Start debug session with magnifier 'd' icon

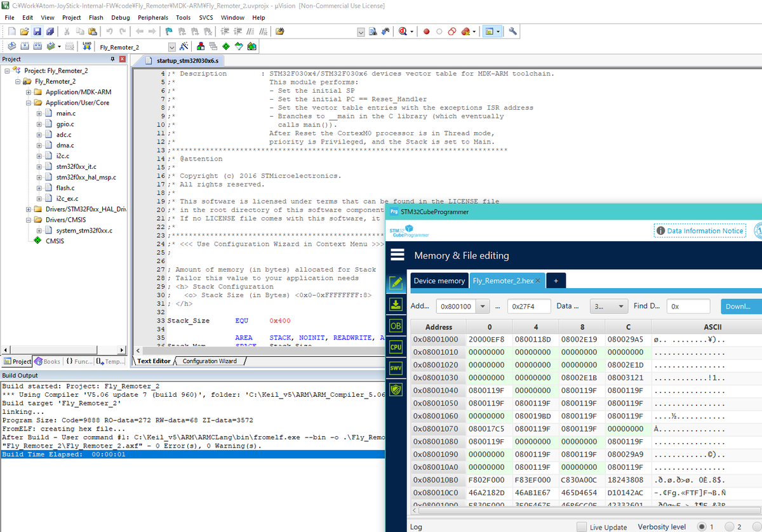point(404,31)
